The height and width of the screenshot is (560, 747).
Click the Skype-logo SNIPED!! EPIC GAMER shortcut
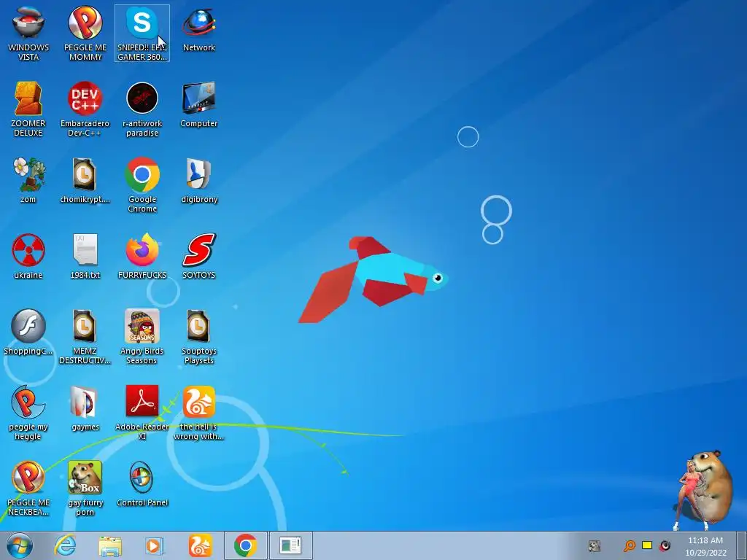142,34
